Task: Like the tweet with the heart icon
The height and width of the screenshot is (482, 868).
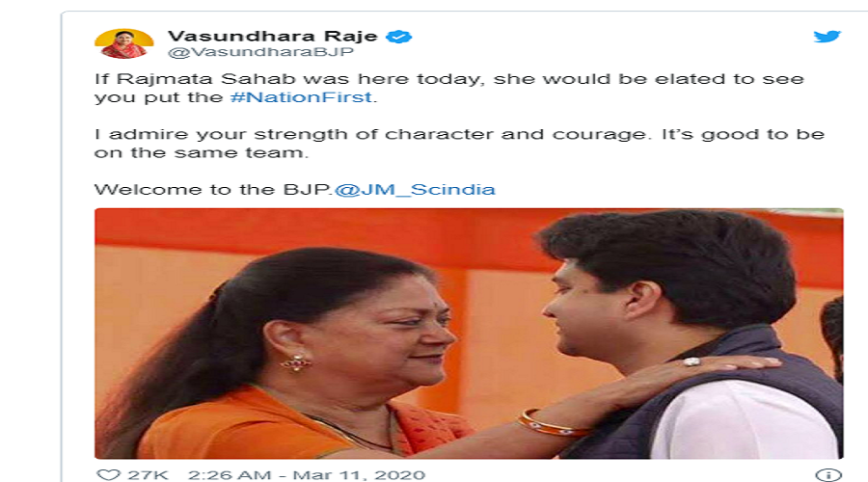Action: (x=108, y=475)
